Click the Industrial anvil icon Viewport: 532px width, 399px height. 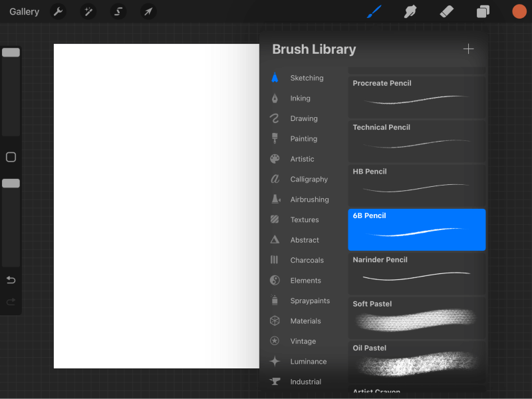pyautogui.click(x=275, y=382)
